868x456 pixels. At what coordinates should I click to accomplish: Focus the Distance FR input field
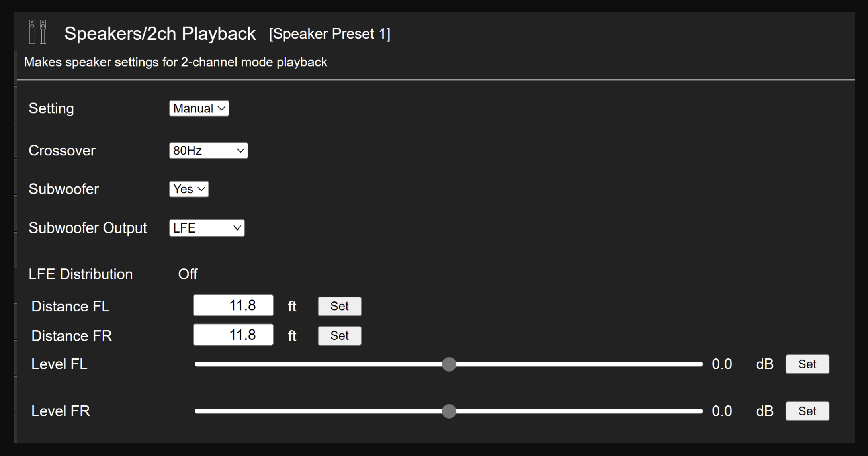coord(233,335)
